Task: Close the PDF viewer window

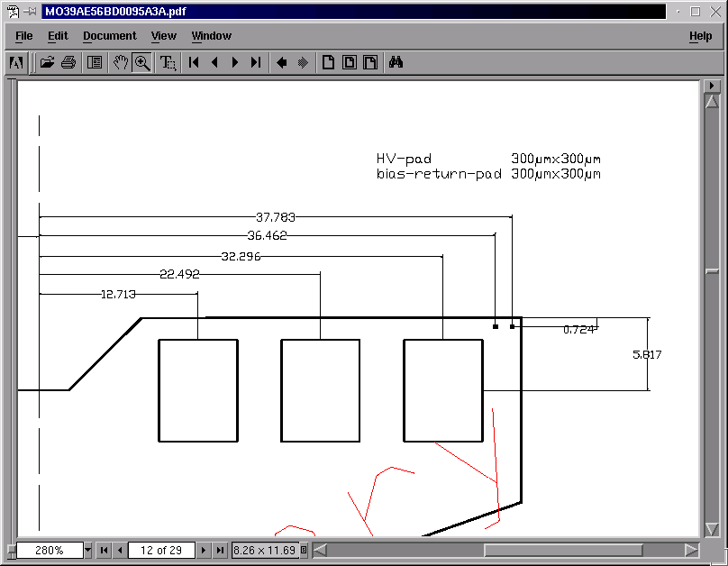Action: click(715, 12)
